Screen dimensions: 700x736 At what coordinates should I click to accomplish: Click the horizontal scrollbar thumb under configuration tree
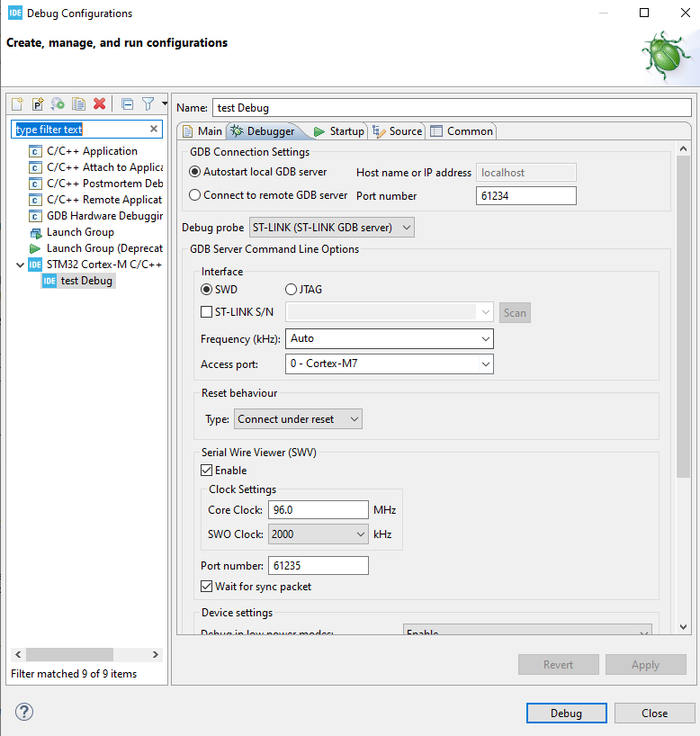[69, 654]
